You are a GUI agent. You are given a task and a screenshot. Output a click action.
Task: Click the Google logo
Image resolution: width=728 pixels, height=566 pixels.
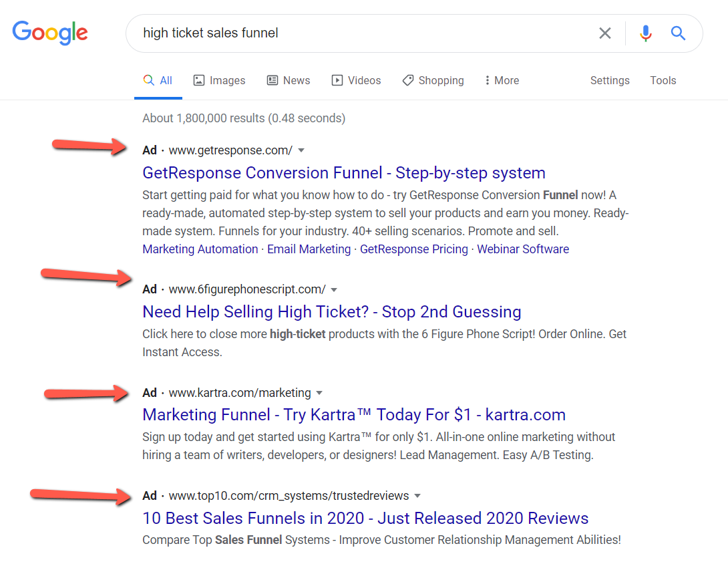pos(50,33)
